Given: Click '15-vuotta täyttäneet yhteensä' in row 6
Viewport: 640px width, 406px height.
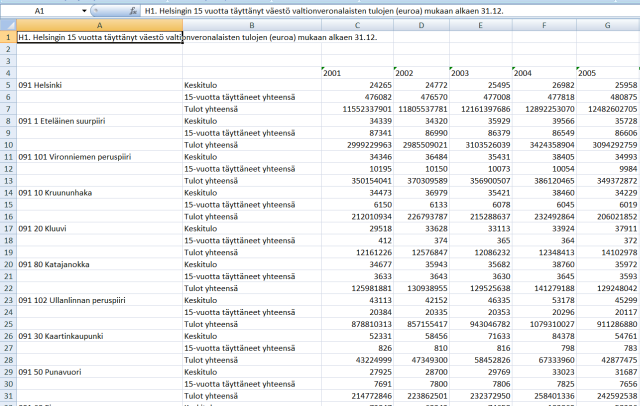Looking at the screenshot, I should coord(252,97).
